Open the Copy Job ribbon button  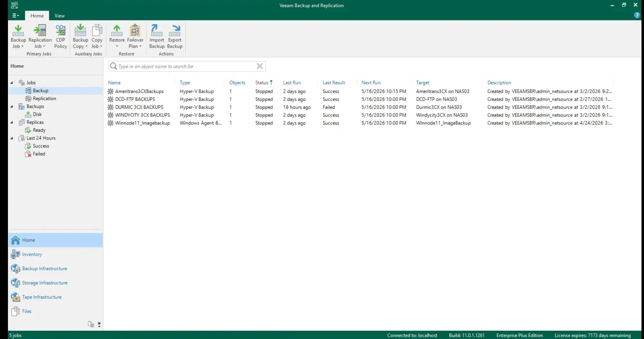(x=97, y=36)
